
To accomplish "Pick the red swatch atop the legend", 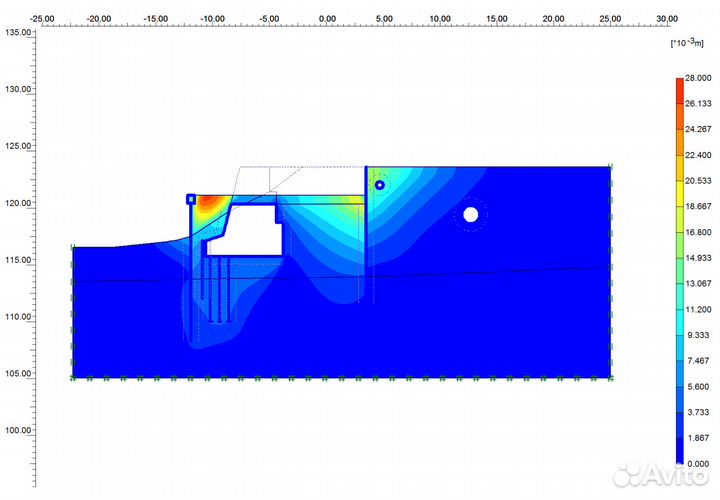I will (x=679, y=83).
